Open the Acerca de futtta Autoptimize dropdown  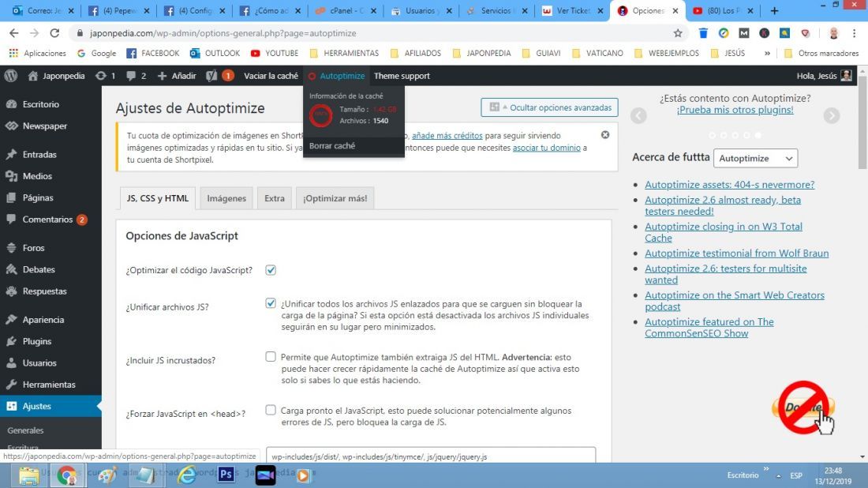755,158
